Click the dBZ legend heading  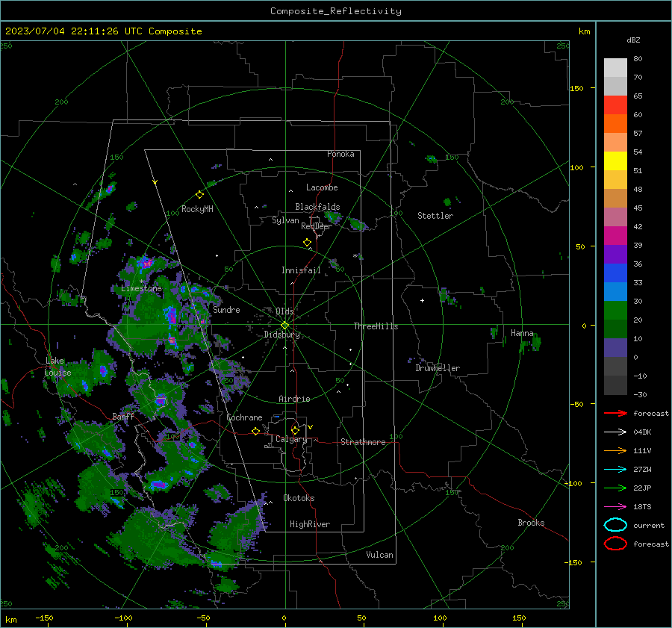(x=633, y=40)
